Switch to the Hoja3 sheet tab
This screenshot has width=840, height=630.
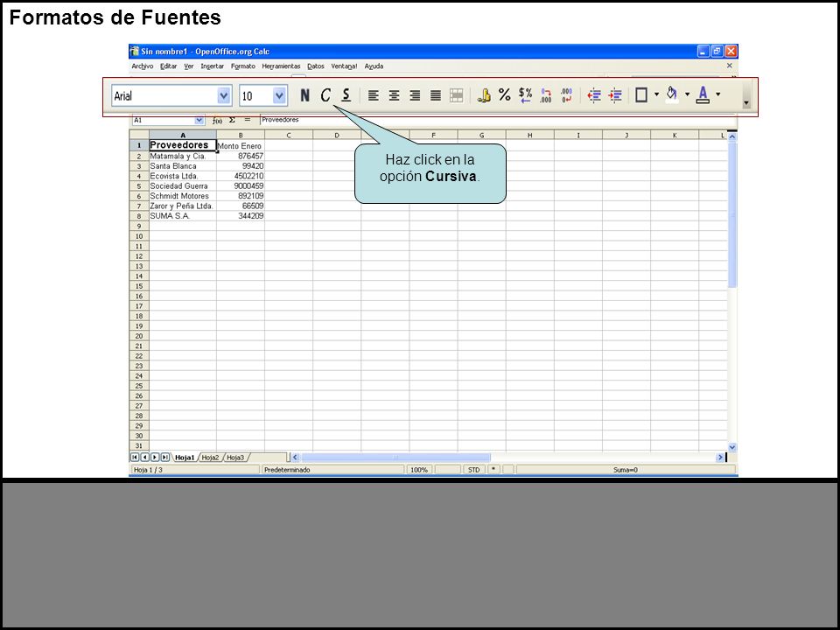pyautogui.click(x=235, y=458)
